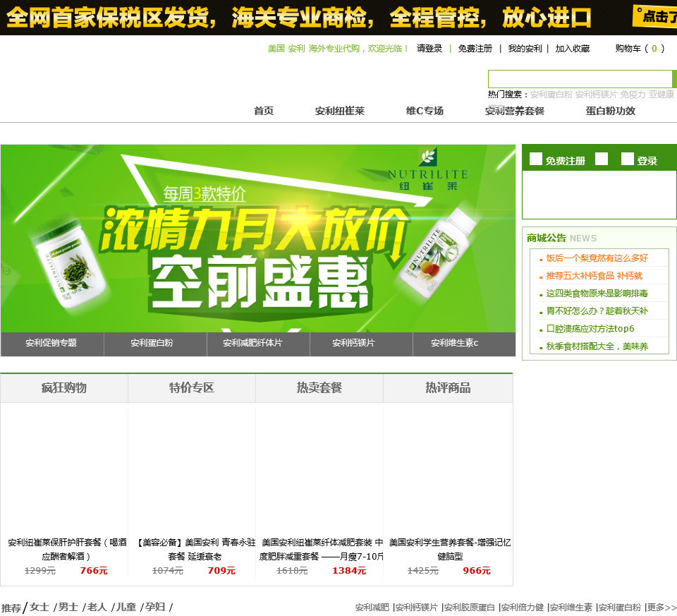Open 我的安利 account link
Image resolution: width=677 pixels, height=616 pixels.
point(525,49)
